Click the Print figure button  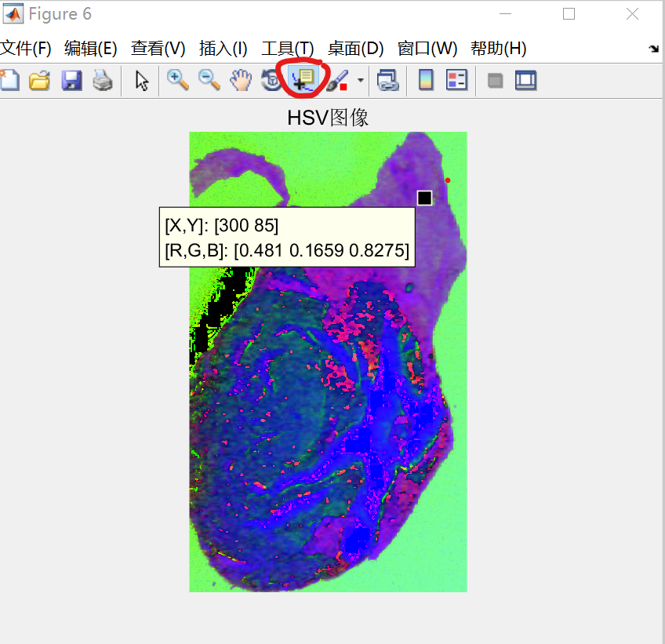[103, 79]
